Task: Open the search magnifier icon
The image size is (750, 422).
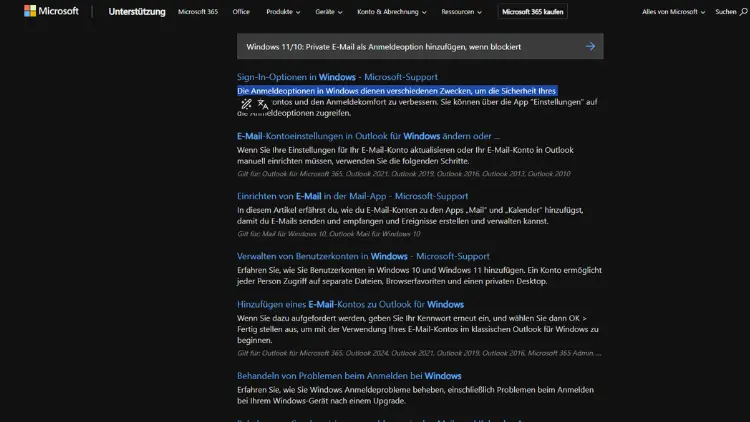Action: pos(743,12)
